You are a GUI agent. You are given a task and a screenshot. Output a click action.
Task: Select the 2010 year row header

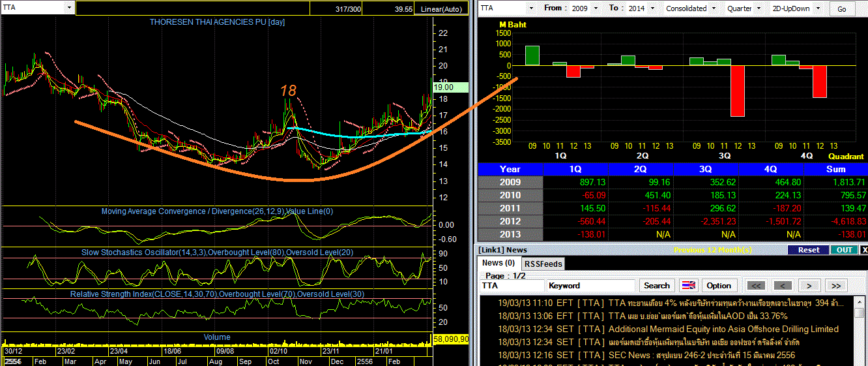coord(510,195)
